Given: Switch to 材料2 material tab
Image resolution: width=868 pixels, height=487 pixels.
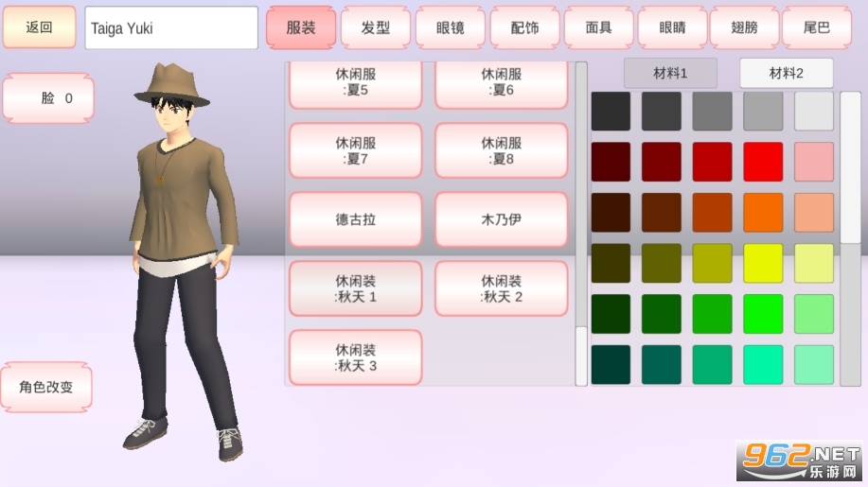Looking at the screenshot, I should coord(786,73).
